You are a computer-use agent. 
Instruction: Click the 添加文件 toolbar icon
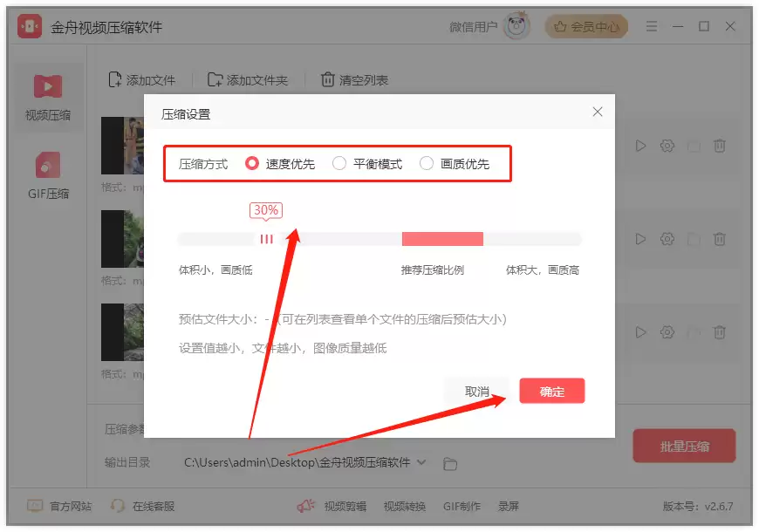(114, 79)
